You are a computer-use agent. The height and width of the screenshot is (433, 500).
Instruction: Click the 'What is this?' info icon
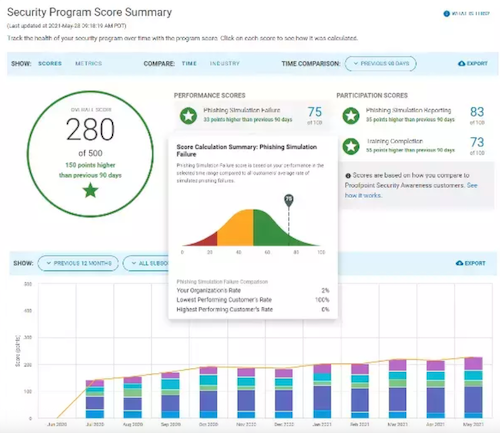tap(446, 14)
